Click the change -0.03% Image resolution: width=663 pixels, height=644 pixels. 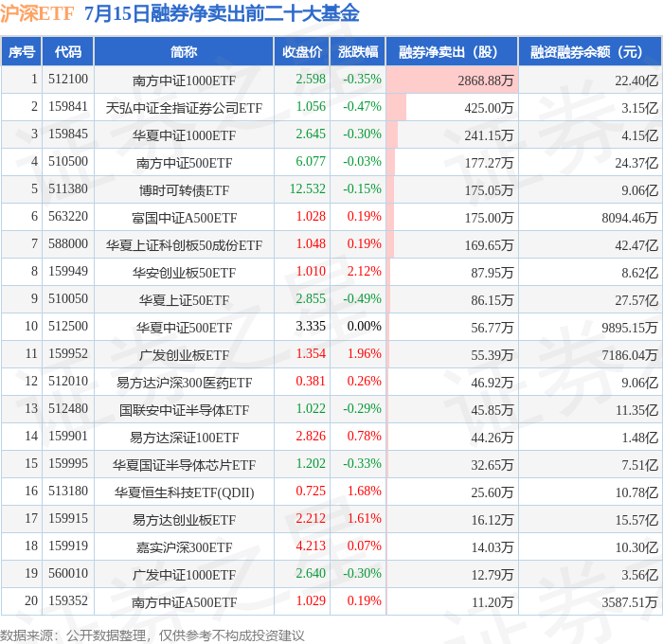362,162
